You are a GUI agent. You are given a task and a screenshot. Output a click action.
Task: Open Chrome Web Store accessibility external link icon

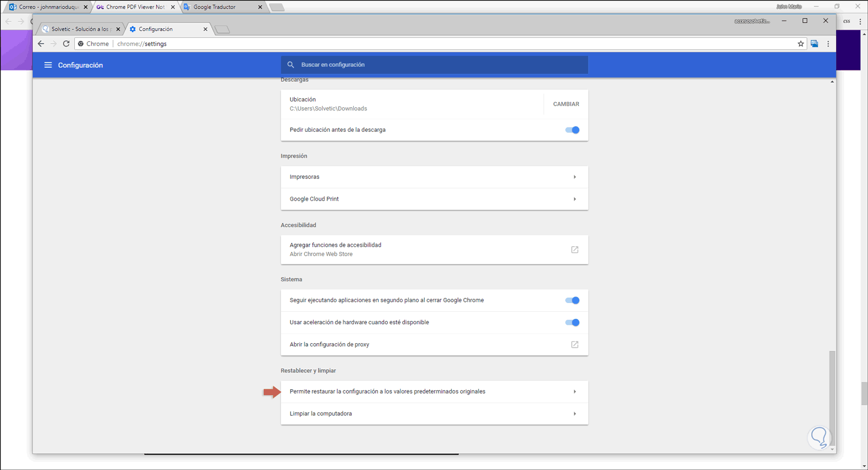pyautogui.click(x=575, y=249)
